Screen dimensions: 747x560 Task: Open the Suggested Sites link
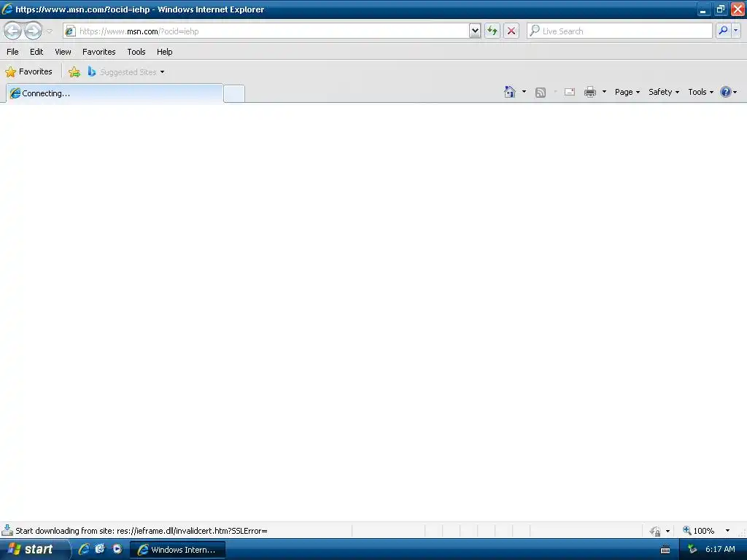click(x=123, y=72)
